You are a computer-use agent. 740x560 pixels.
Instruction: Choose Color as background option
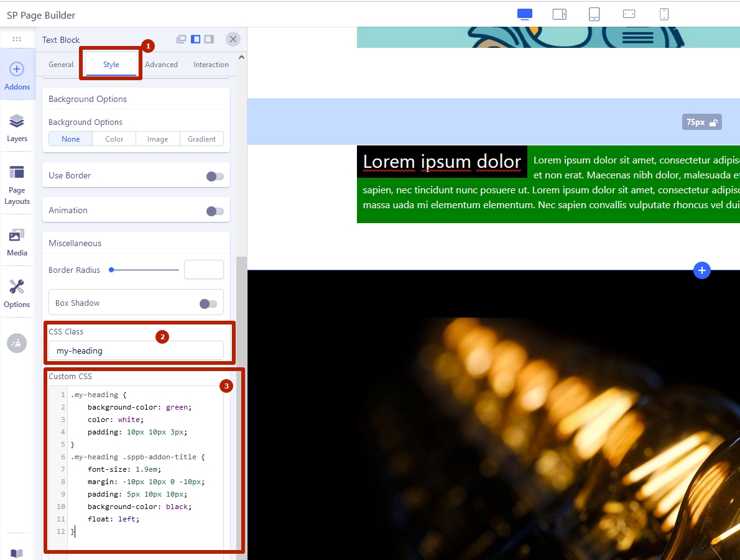tap(114, 139)
